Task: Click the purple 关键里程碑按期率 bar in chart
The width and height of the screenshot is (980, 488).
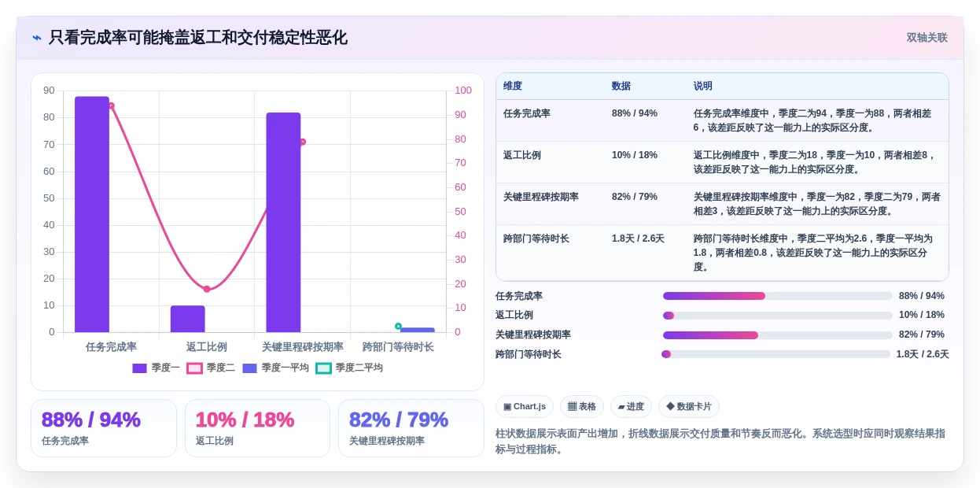Action: click(x=283, y=222)
